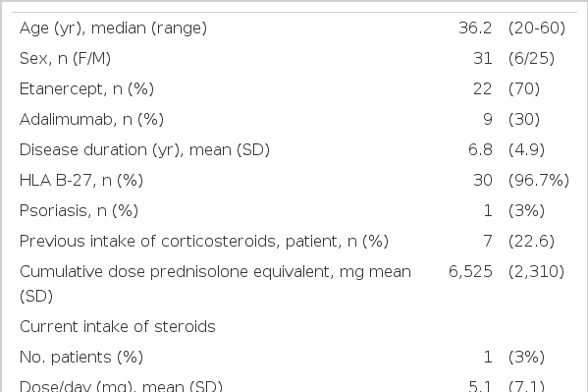Click the 'Etanercept, n (%)' label
The image size is (588, 392).
click(86, 89)
